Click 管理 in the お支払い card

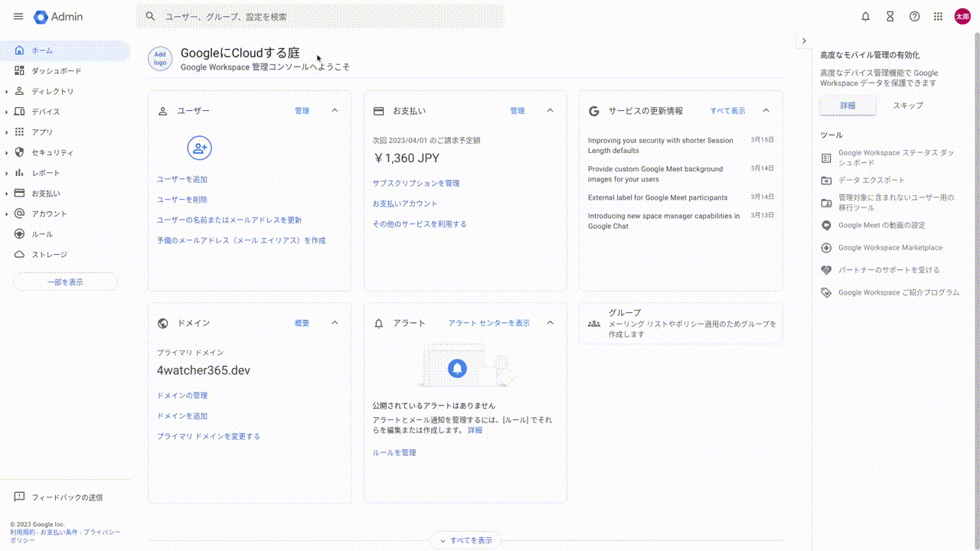tap(518, 111)
